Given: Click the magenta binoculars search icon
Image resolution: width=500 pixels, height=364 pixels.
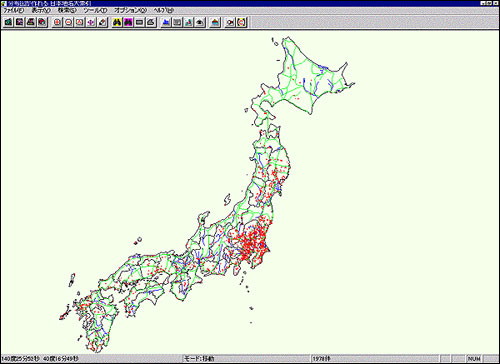Looking at the screenshot, I should point(128,22).
